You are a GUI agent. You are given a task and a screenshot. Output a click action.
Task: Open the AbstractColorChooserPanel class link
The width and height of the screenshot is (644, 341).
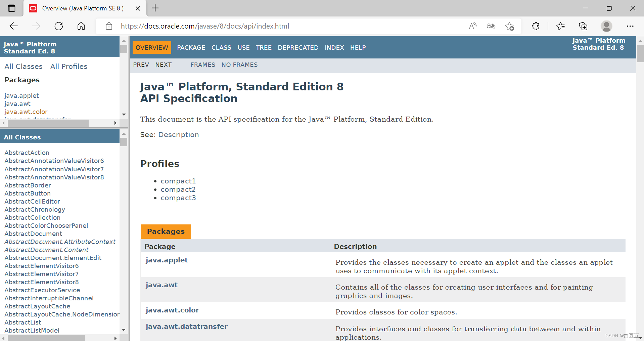(x=46, y=226)
